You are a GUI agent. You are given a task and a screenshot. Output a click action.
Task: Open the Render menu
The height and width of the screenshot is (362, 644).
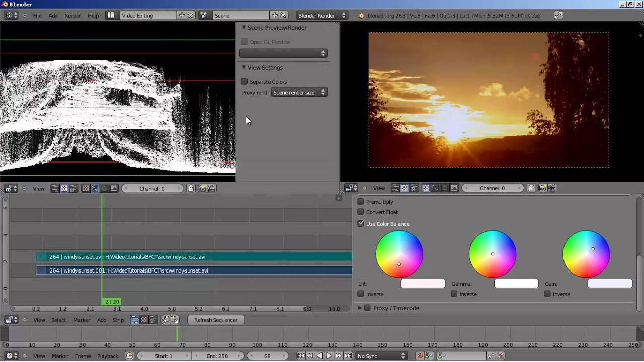click(x=73, y=15)
